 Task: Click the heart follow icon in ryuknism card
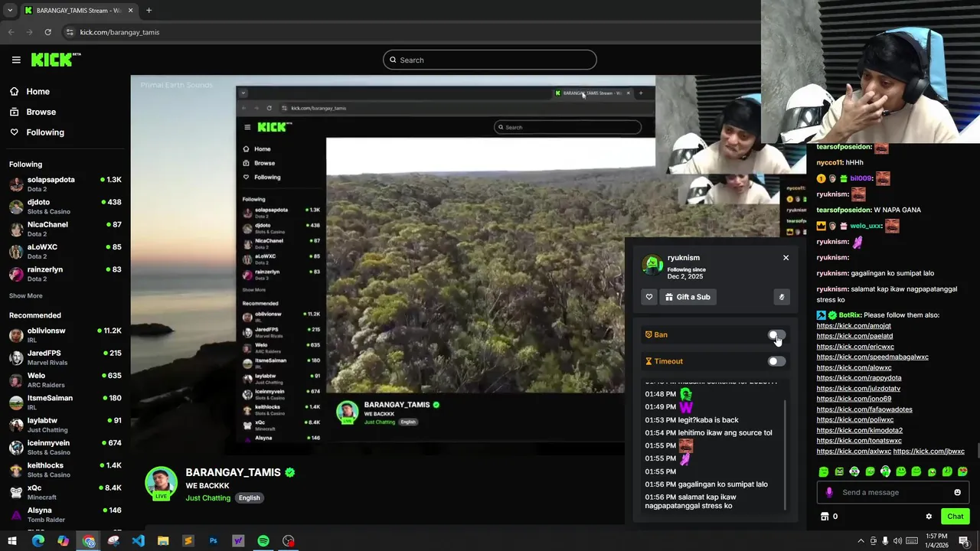649,297
